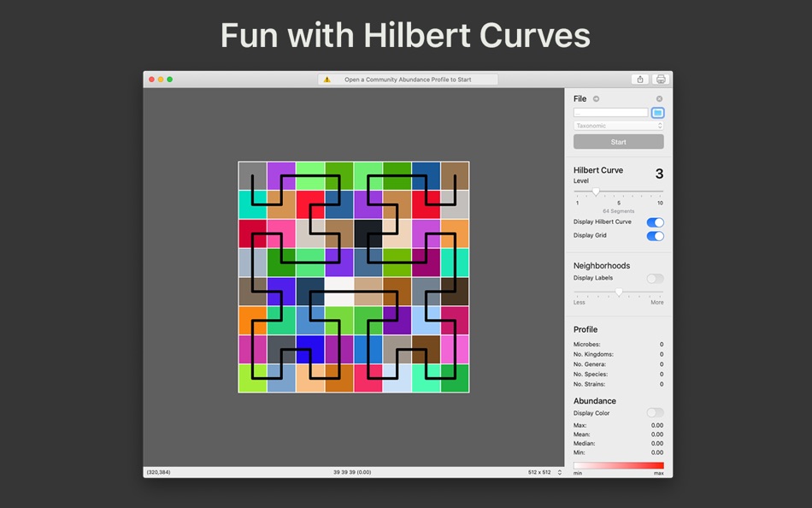Click the folder browse icon next to the file field
The width and height of the screenshot is (812, 508).
657,113
